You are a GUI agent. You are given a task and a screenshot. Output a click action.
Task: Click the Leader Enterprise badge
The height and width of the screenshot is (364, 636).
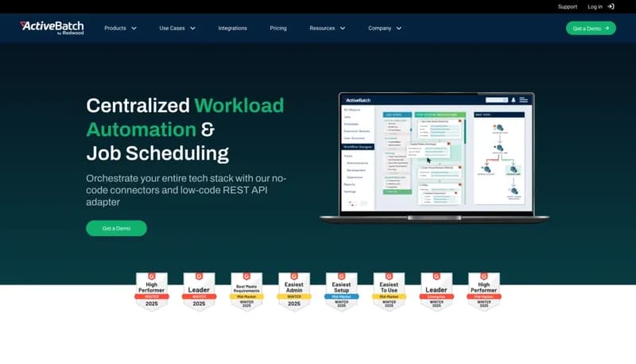(436, 292)
